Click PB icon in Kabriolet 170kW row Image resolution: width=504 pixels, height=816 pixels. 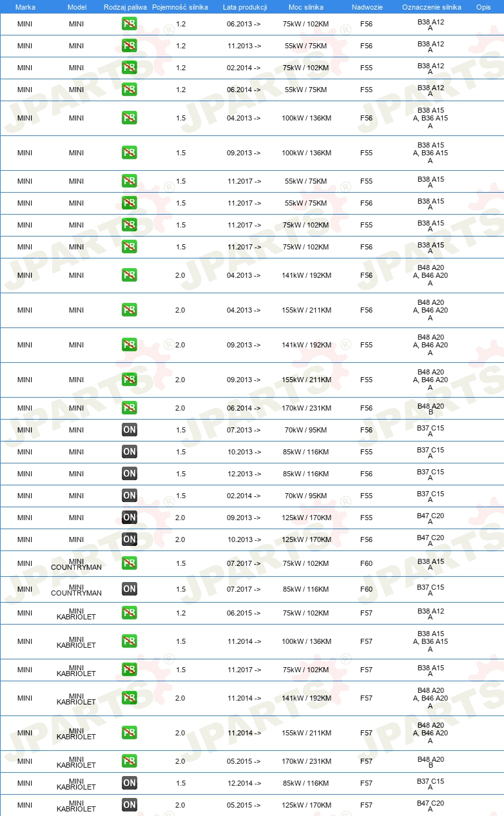(130, 761)
